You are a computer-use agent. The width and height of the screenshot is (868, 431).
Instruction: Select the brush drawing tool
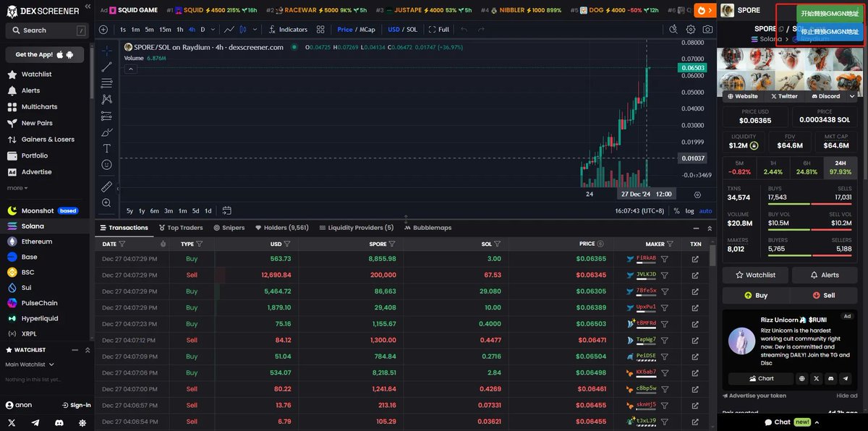(106, 132)
